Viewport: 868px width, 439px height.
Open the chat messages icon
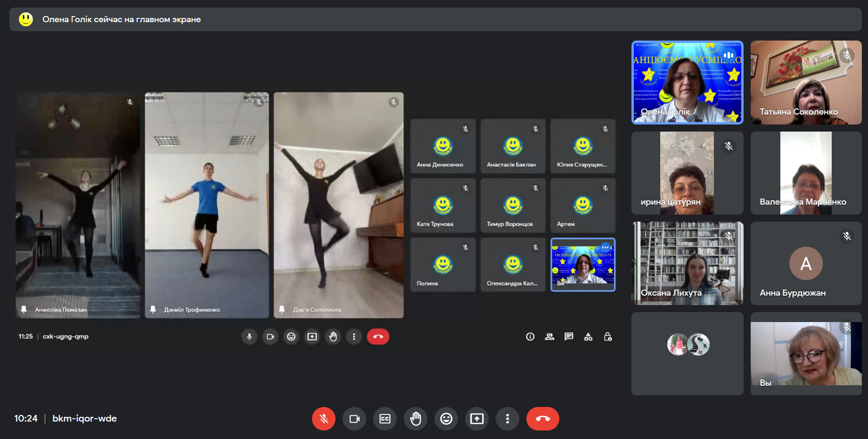[569, 337]
